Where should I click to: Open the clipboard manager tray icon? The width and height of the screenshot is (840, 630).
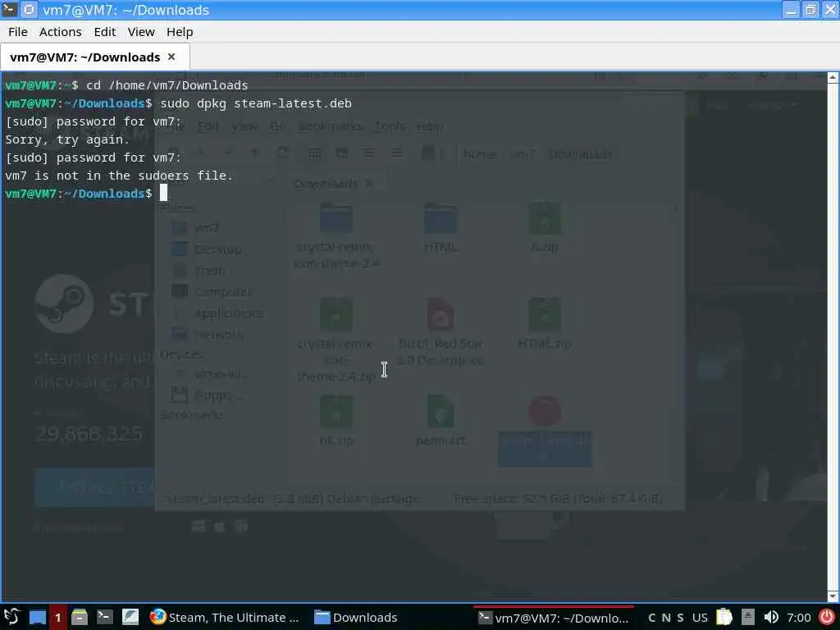pos(724,617)
